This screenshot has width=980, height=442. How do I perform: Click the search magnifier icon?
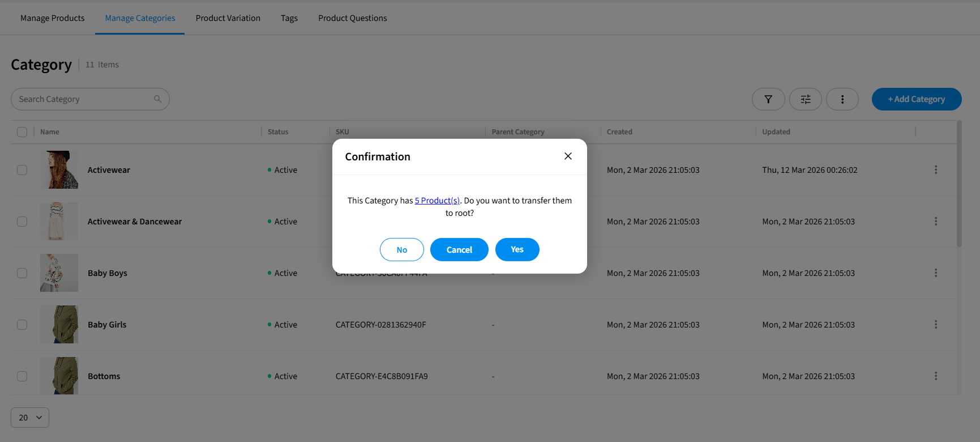[157, 99]
